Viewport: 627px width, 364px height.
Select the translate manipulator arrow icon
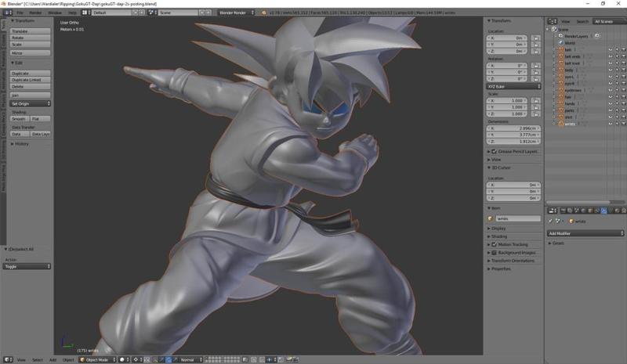161,359
